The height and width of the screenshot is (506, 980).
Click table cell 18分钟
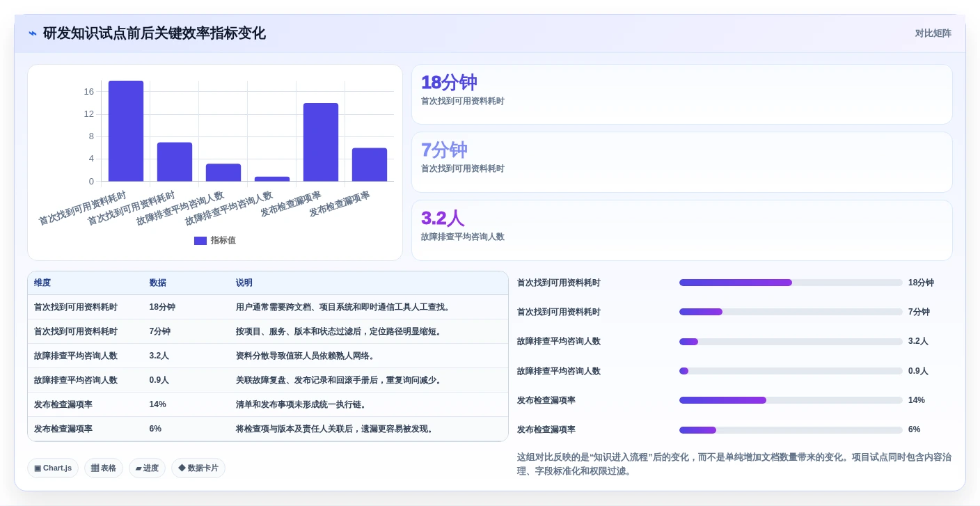click(162, 307)
